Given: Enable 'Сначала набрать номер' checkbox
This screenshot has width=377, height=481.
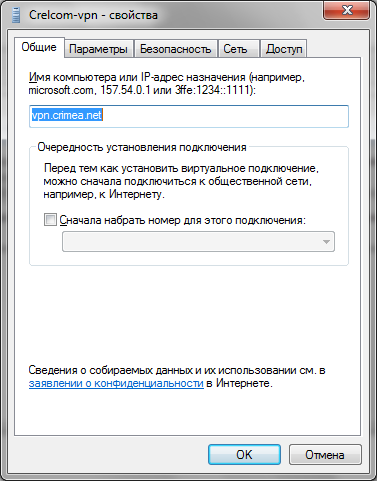Looking at the screenshot, I should [50, 220].
